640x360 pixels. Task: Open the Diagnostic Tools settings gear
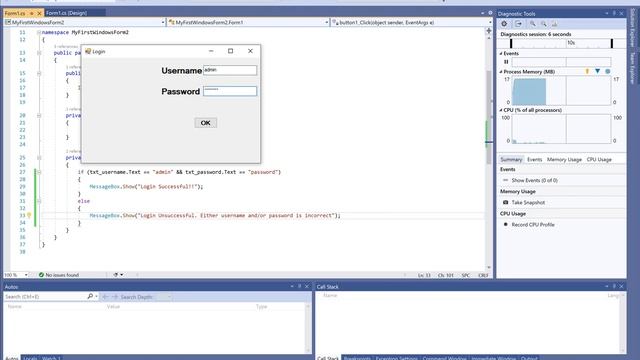pos(504,24)
